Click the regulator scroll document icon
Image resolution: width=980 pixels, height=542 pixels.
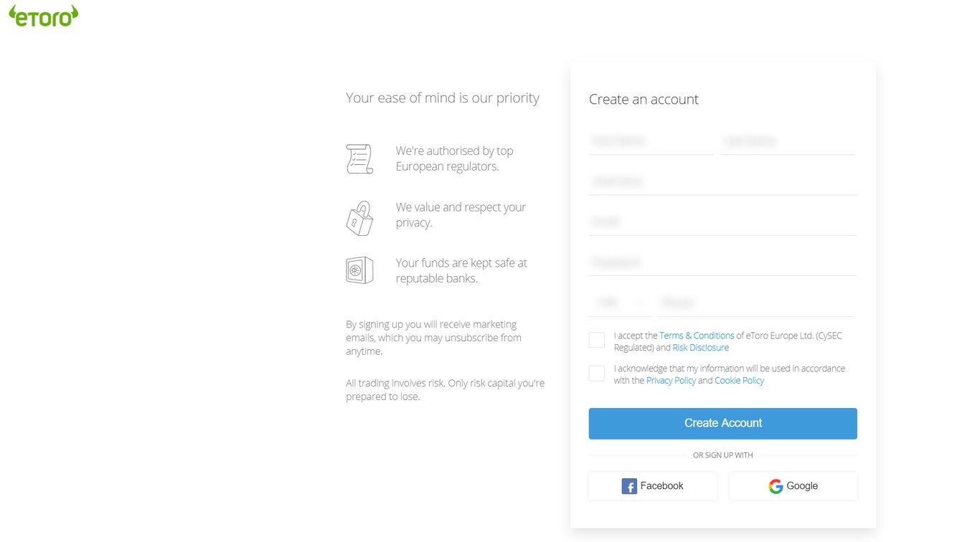pyautogui.click(x=359, y=158)
